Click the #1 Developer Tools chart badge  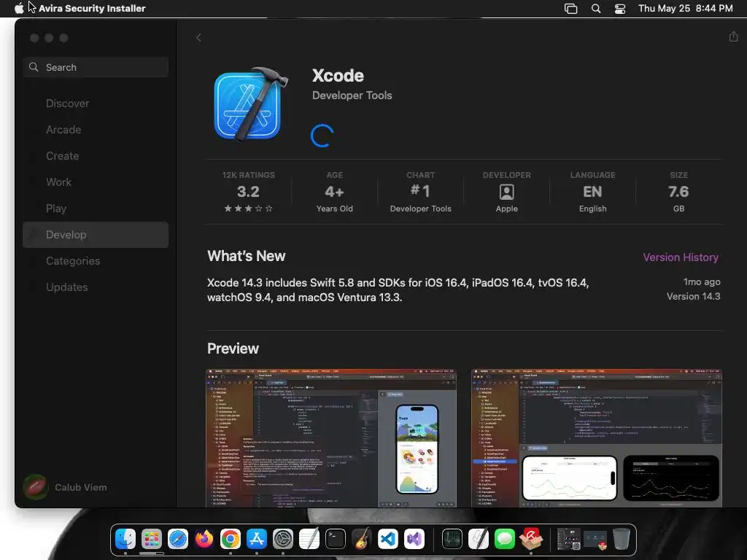420,192
